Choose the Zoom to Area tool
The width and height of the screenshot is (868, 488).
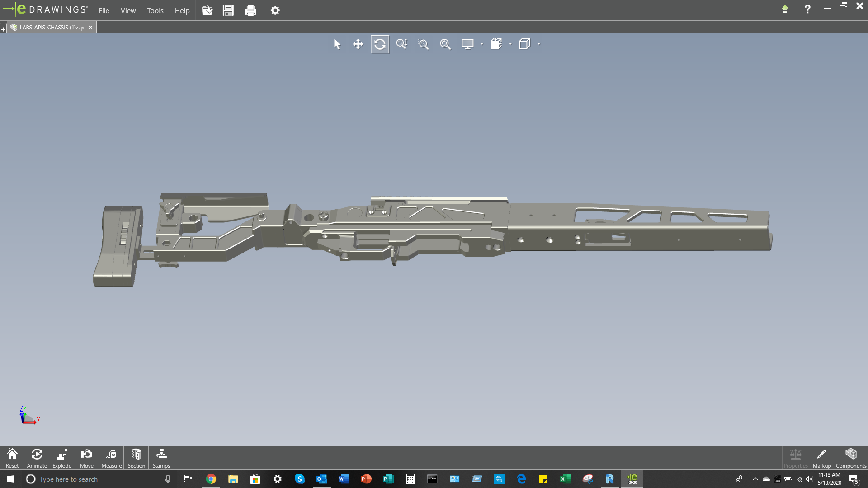tap(423, 44)
